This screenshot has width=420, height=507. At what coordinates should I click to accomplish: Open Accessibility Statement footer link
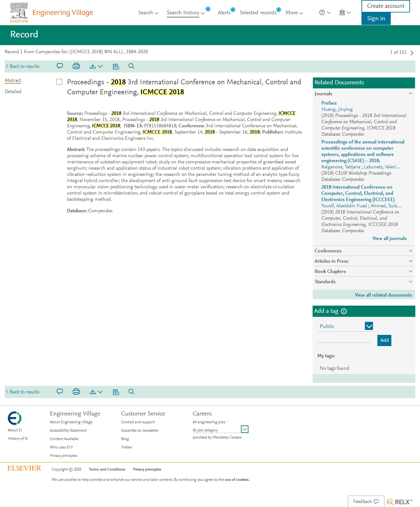click(x=68, y=430)
